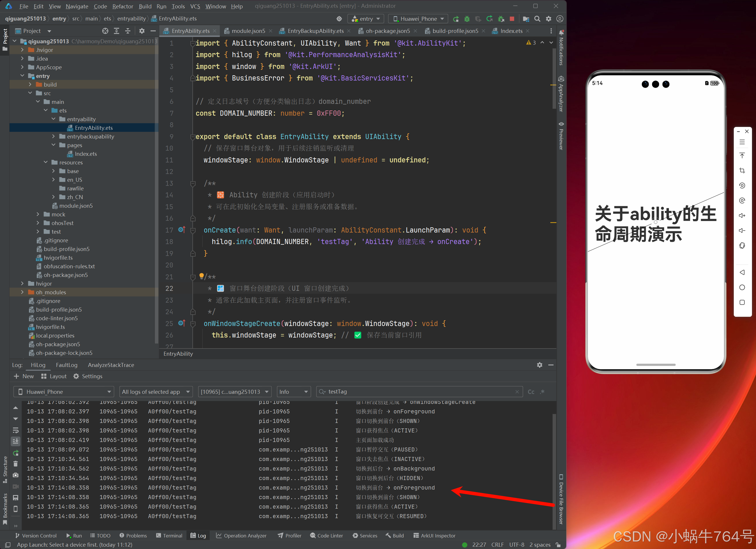This screenshot has width=756, height=549.
Task: Click the emulator volume up icon
Action: pyautogui.click(x=742, y=215)
